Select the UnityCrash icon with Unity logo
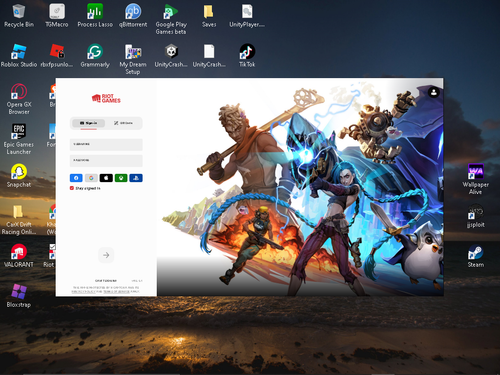The width and height of the screenshot is (500, 375). [171, 56]
